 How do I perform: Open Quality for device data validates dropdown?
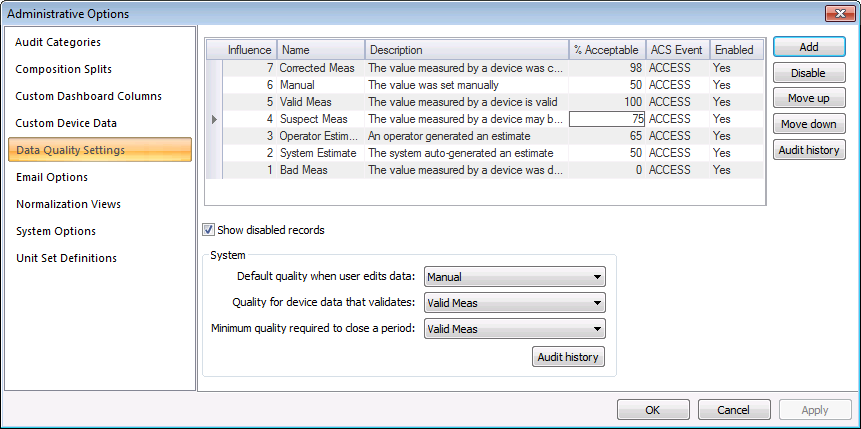pos(515,303)
